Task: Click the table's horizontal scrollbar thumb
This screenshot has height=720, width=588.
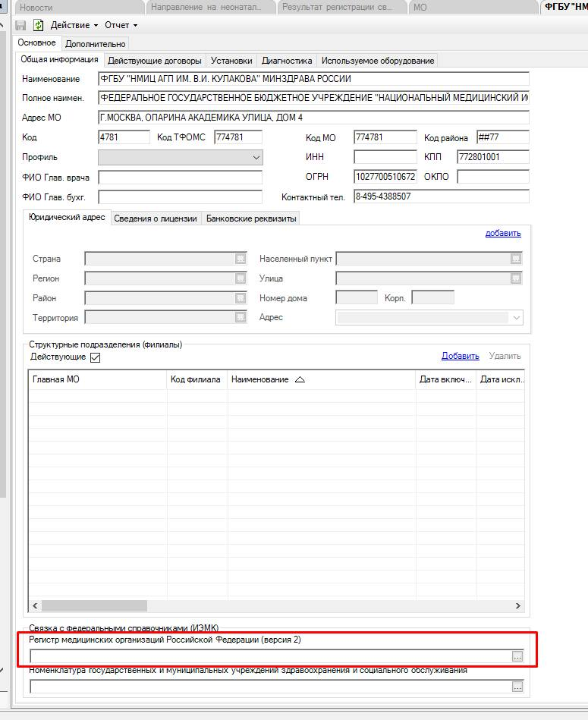Action: [94, 605]
